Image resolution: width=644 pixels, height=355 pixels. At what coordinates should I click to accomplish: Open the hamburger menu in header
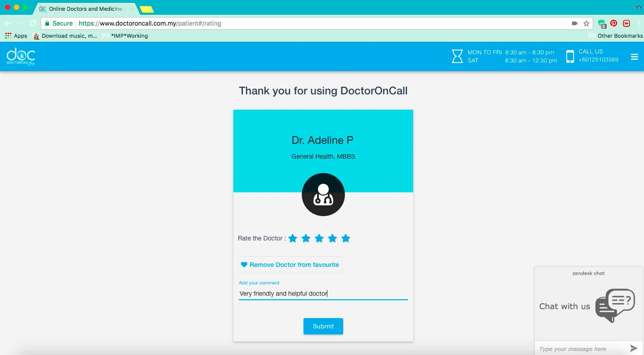coord(635,57)
